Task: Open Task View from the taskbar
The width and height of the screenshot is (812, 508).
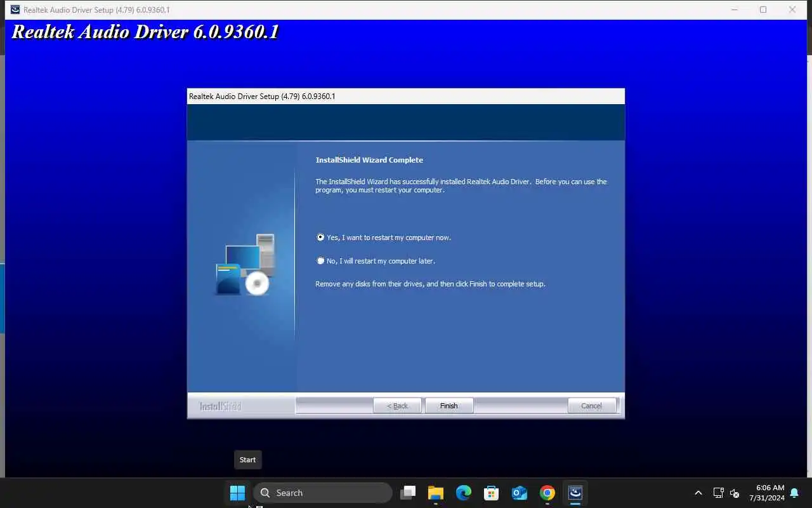Action: tap(408, 493)
